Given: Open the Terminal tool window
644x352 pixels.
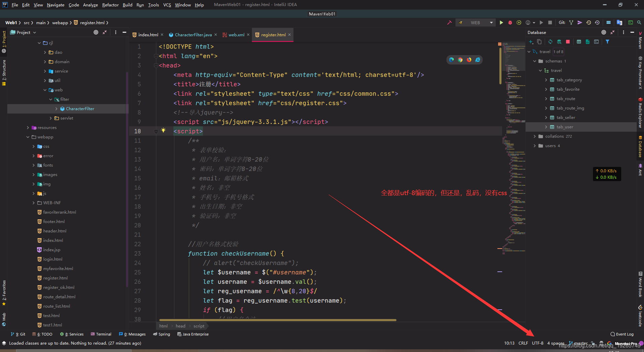Looking at the screenshot, I should 101,334.
